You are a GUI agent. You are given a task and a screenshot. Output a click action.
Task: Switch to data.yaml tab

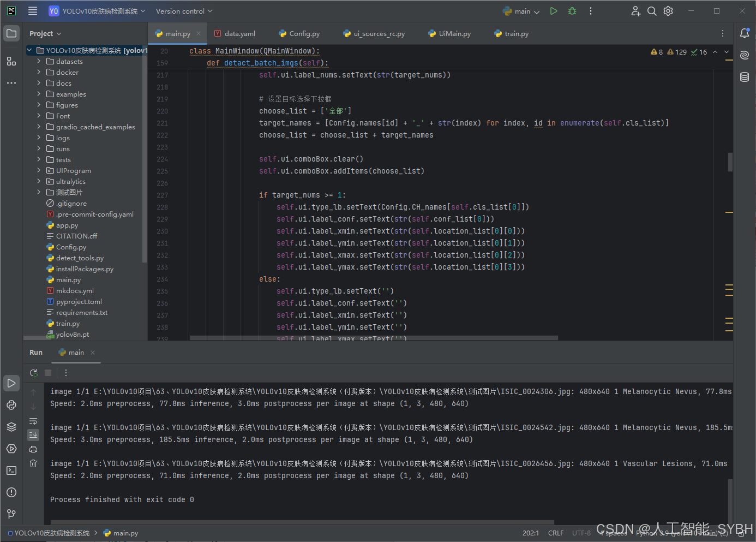pyautogui.click(x=235, y=33)
